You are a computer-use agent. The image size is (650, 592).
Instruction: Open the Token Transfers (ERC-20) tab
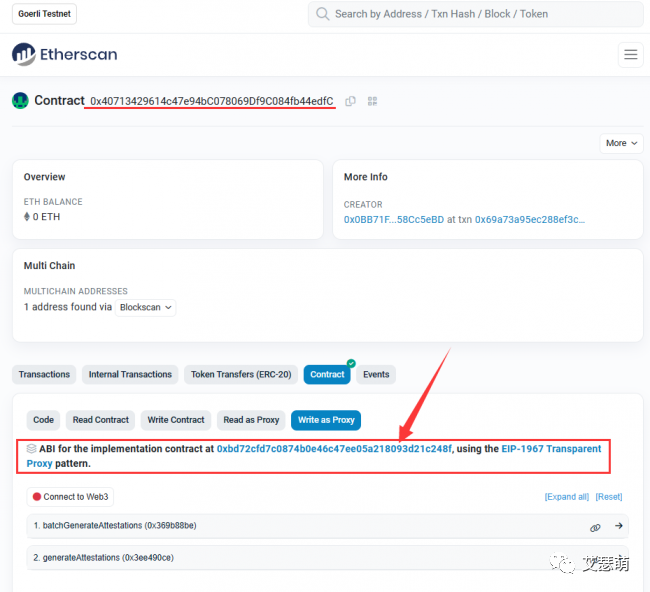point(241,374)
